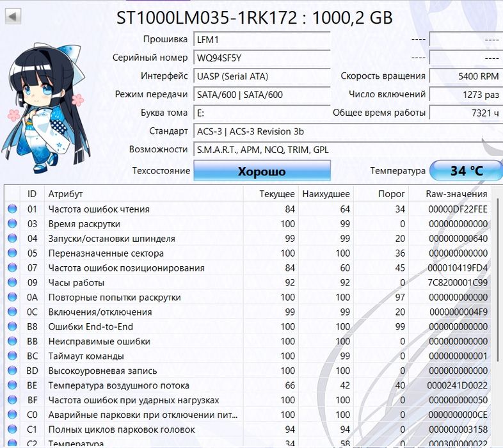Click status dot of attribute B8
The width and height of the screenshot is (503, 448).
[12, 326]
